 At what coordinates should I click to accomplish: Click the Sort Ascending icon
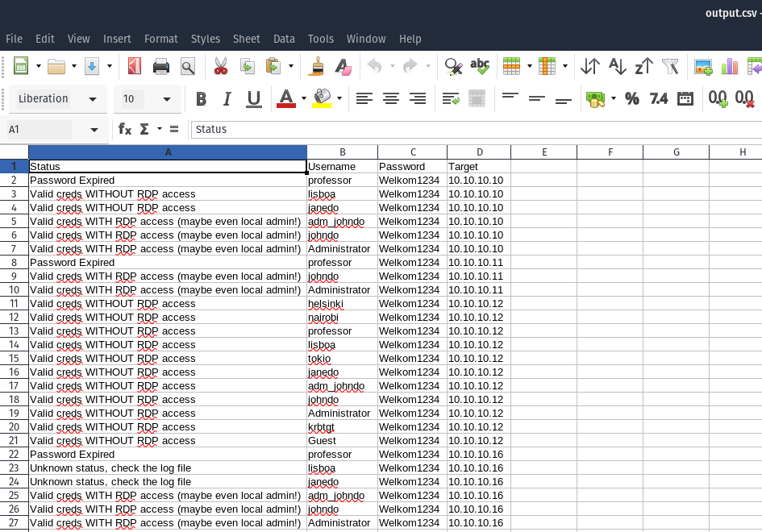pos(617,67)
